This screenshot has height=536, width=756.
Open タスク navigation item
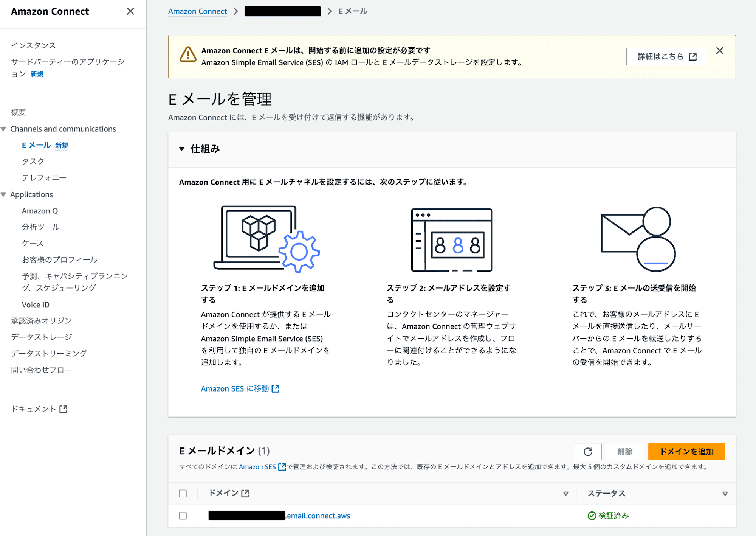coord(33,162)
